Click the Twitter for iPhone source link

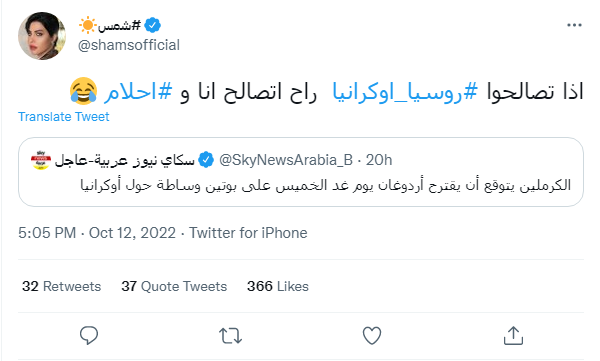click(248, 233)
